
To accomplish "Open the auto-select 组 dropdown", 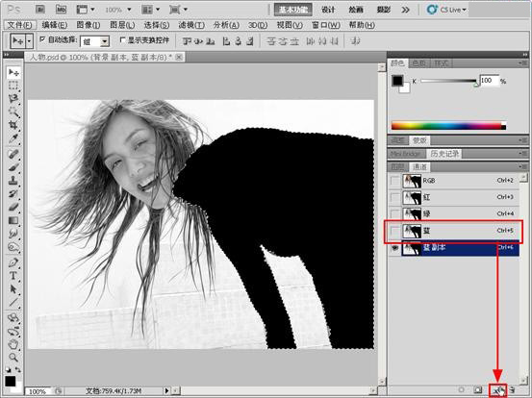I will [x=105, y=41].
